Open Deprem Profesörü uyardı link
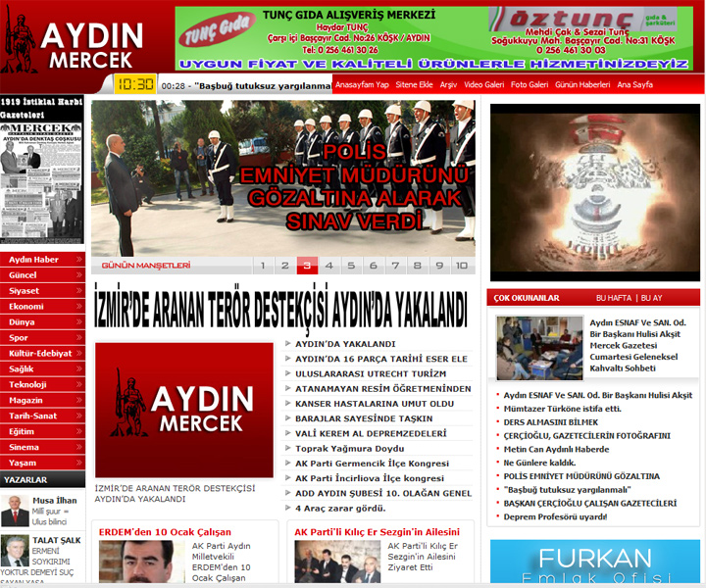This screenshot has width=706, height=588. tap(555, 516)
